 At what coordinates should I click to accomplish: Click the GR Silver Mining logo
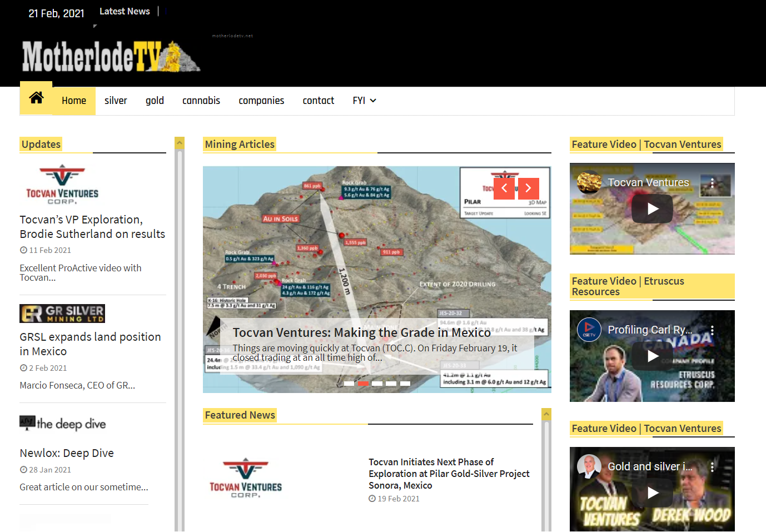(62, 314)
